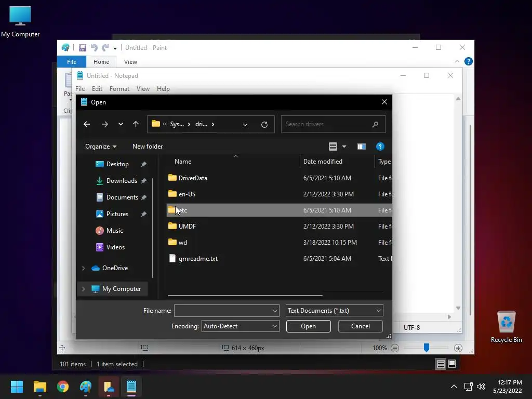Select Videos in the navigation pane
Viewport: 532px width, 399px height.
[115, 247]
